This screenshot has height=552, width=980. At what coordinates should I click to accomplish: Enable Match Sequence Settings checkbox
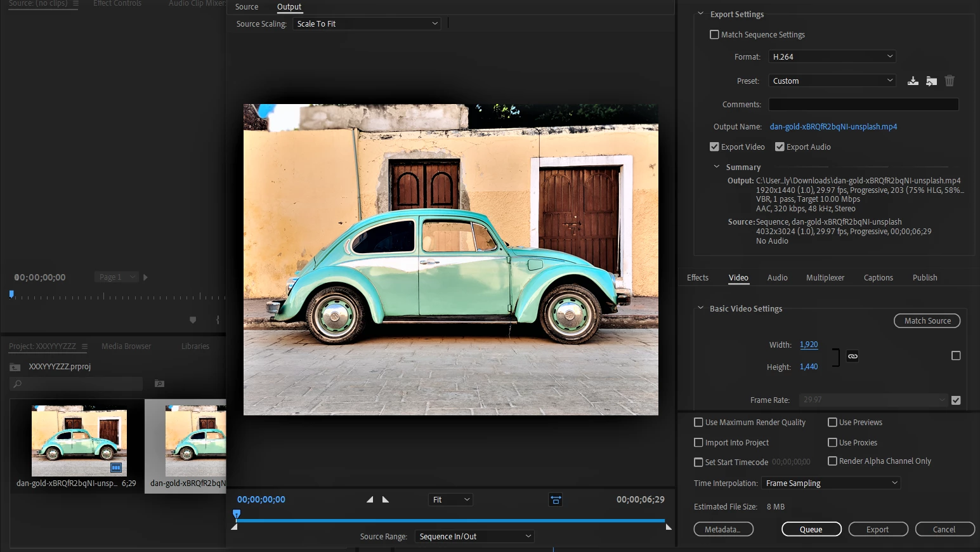point(714,35)
